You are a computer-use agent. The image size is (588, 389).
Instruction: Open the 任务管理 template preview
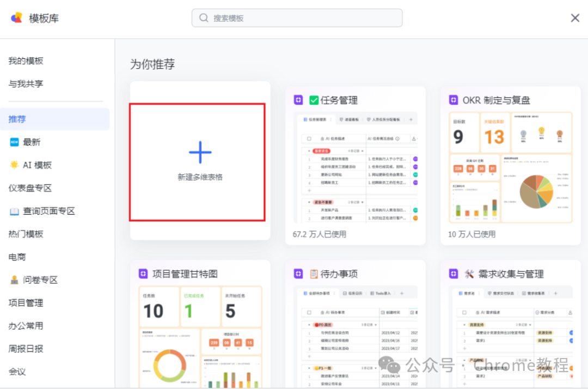pyautogui.click(x=356, y=167)
